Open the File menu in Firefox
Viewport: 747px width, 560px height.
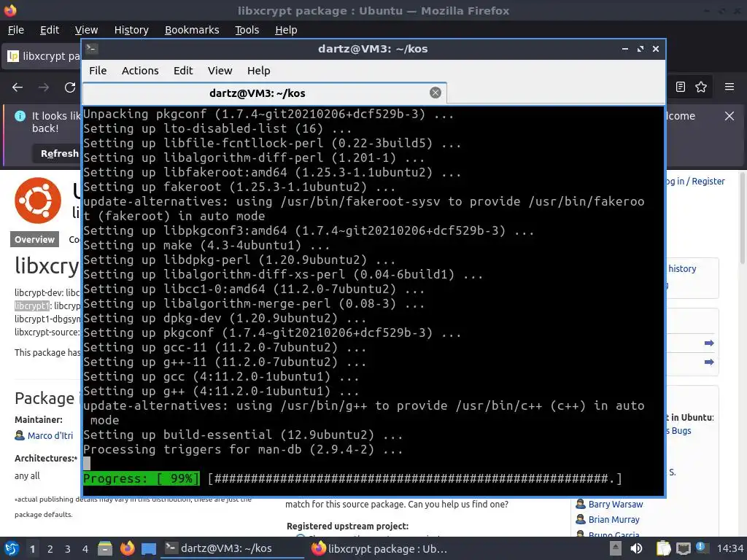[16, 30]
